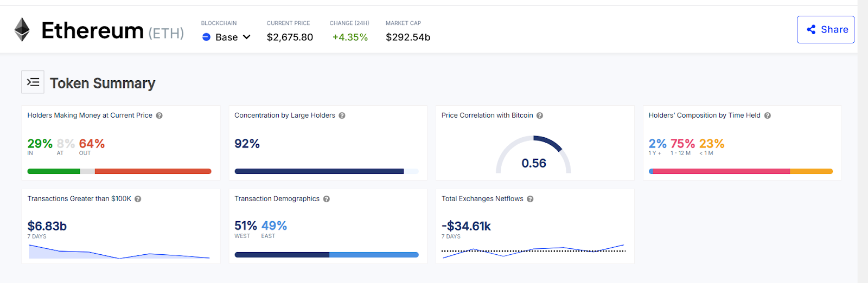Viewport: 868px width, 283px height.
Task: Click the green IN segment of holders bar
Action: pyautogui.click(x=54, y=171)
